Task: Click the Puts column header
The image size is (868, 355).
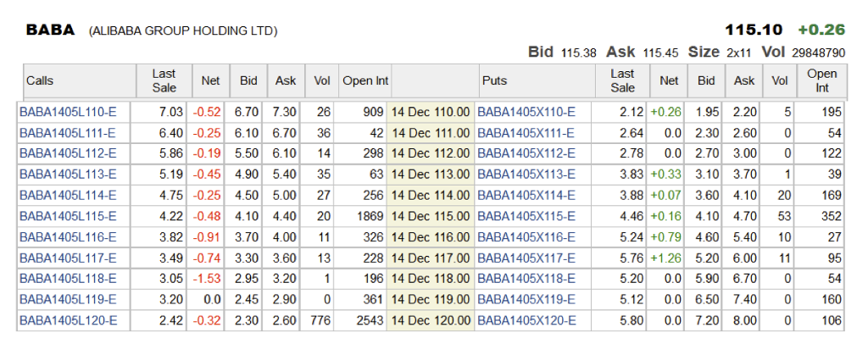Action: (x=537, y=80)
